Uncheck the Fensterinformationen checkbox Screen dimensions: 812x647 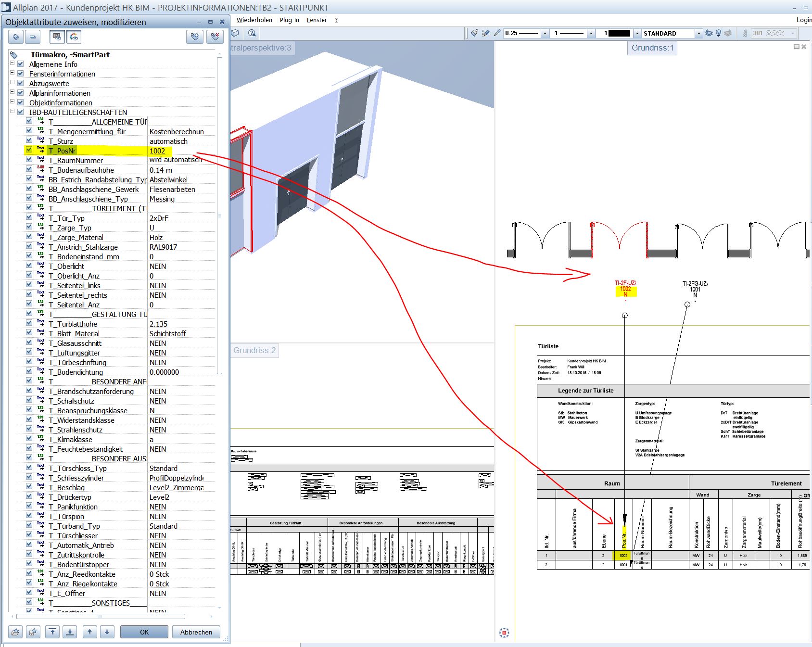[21, 74]
